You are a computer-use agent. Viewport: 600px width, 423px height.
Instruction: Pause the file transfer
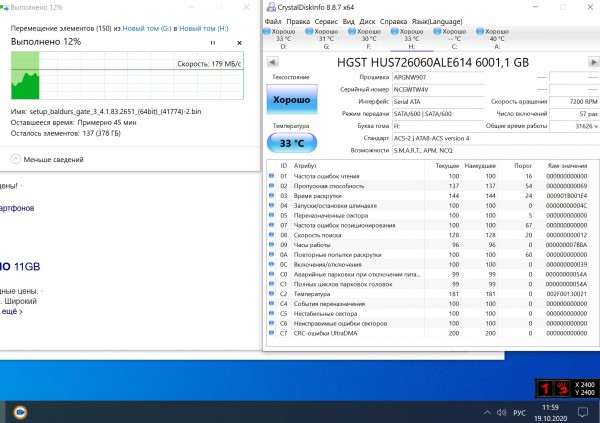coord(213,44)
